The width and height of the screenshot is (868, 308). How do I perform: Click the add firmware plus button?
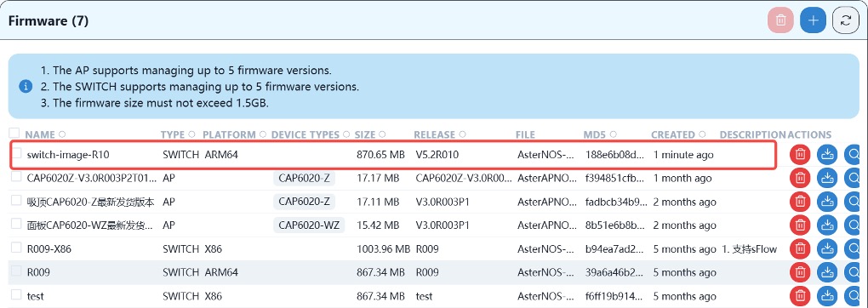tap(813, 21)
